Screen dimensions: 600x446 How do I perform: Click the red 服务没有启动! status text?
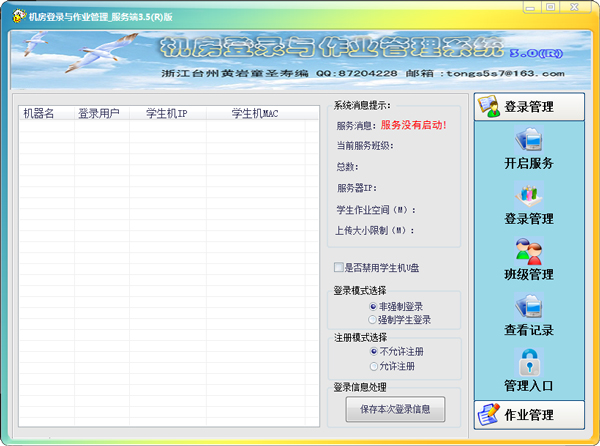(x=413, y=125)
